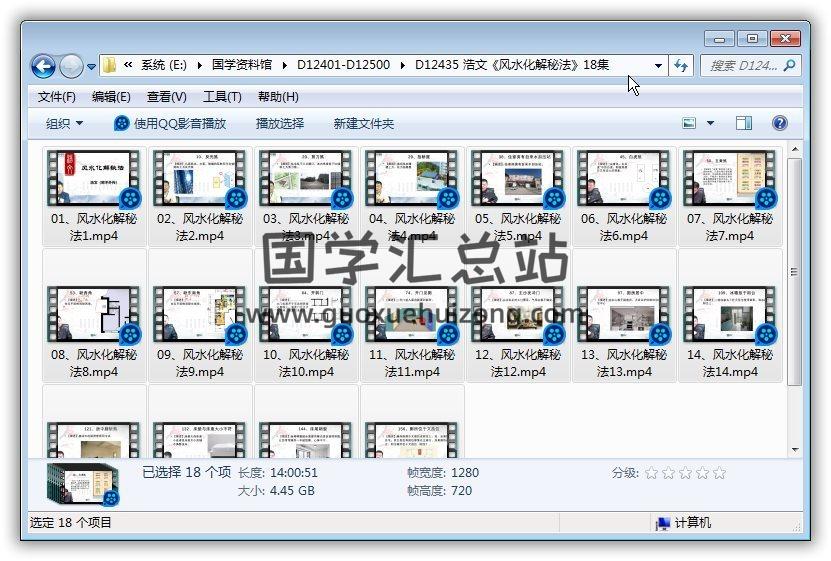The image size is (831, 561).
Task: Set rating with the fifth star
Action: point(719,473)
